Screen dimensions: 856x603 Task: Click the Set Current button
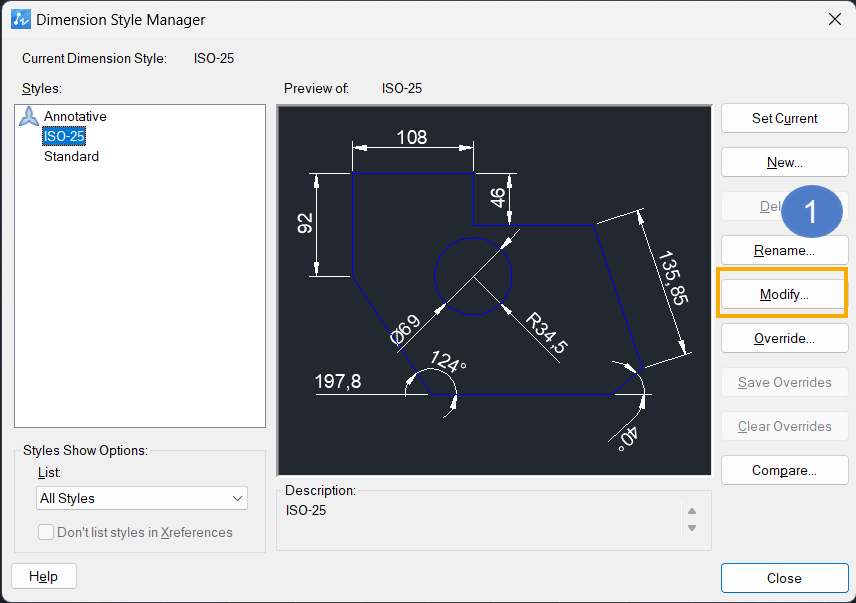[784, 118]
